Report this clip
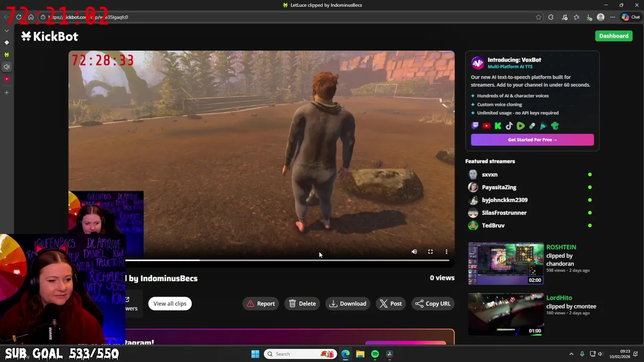This screenshot has width=644, height=362. pos(261,304)
